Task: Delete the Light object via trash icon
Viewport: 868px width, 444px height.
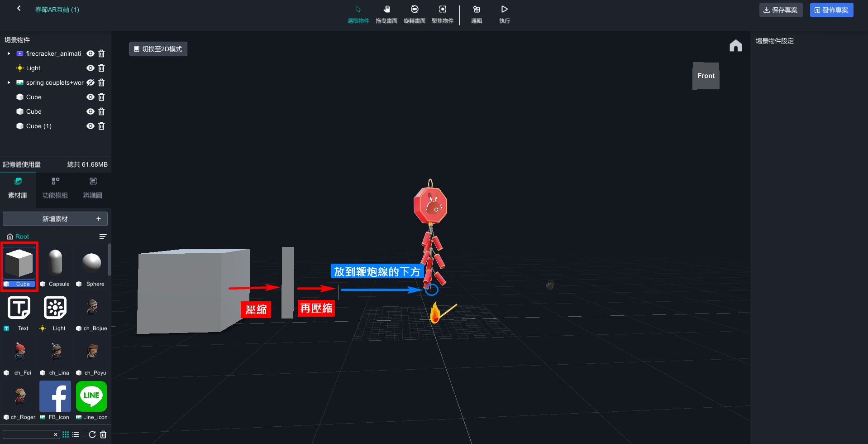Action: click(101, 68)
